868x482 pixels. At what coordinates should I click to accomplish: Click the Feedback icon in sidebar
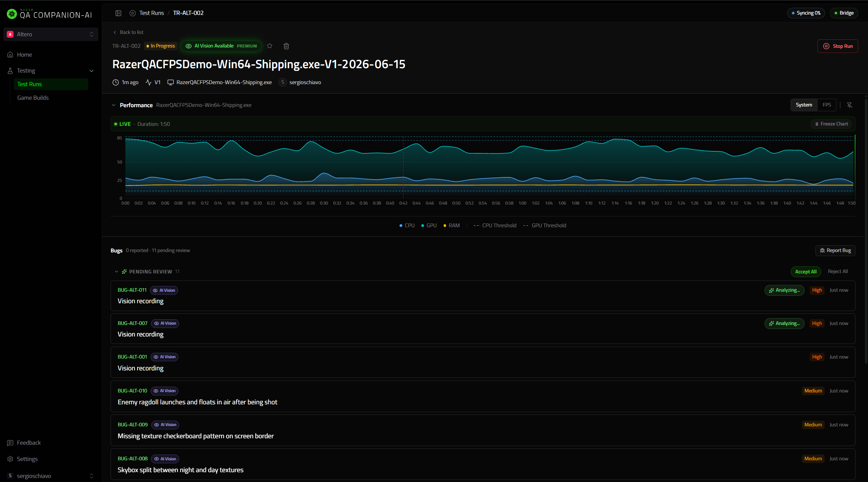coord(10,443)
